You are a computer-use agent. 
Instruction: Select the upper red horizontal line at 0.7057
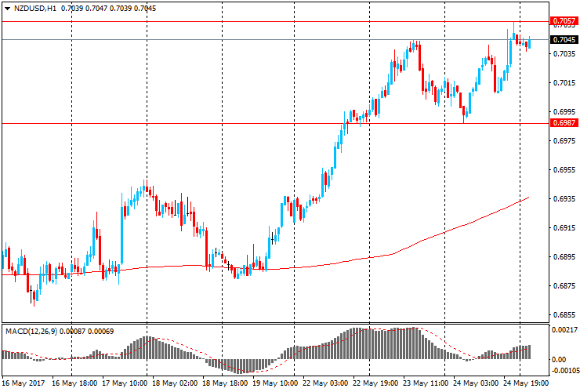click(x=276, y=21)
